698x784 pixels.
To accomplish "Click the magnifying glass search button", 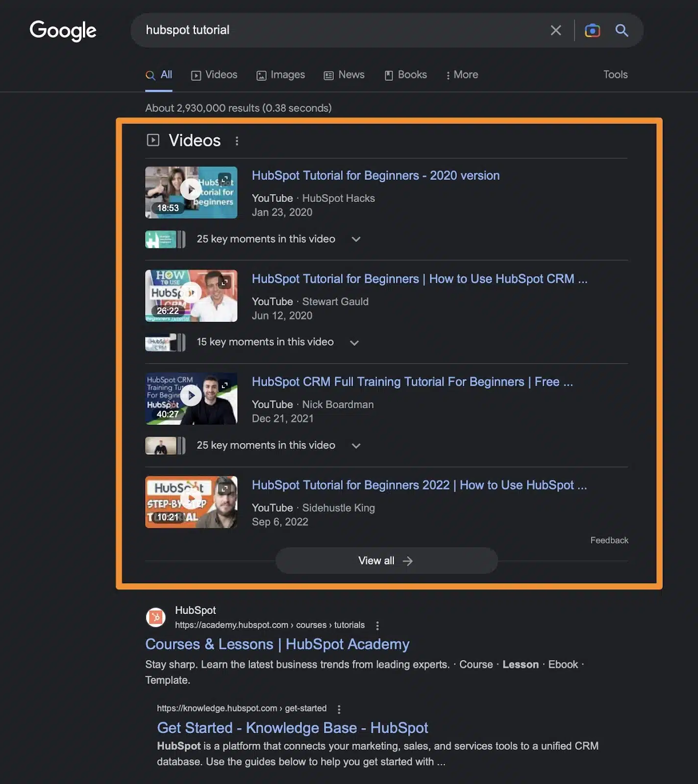I will click(622, 30).
